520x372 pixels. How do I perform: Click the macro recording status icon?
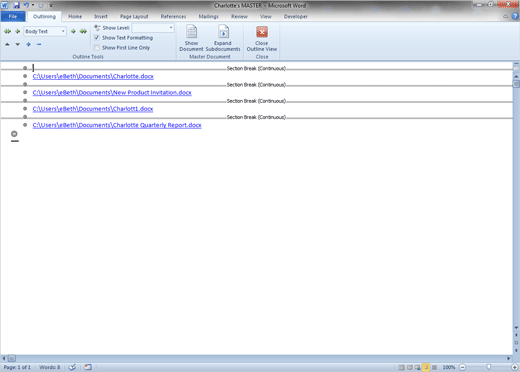(88, 367)
